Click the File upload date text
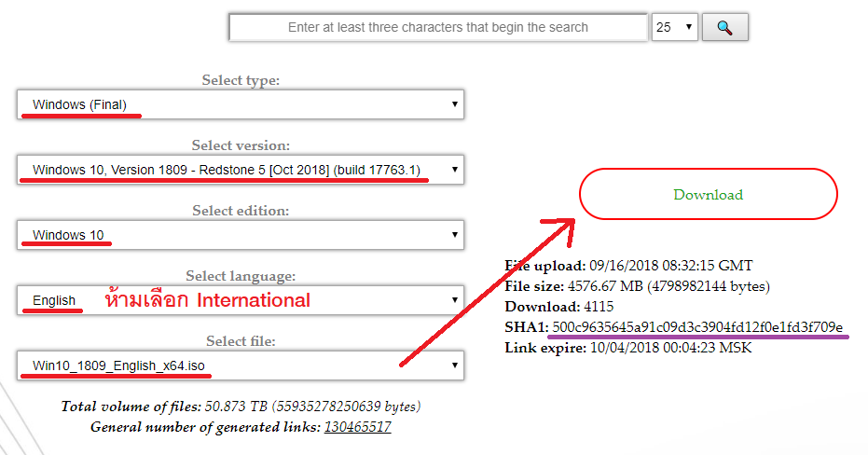Image resolution: width=868 pixels, height=455 pixels. (671, 266)
